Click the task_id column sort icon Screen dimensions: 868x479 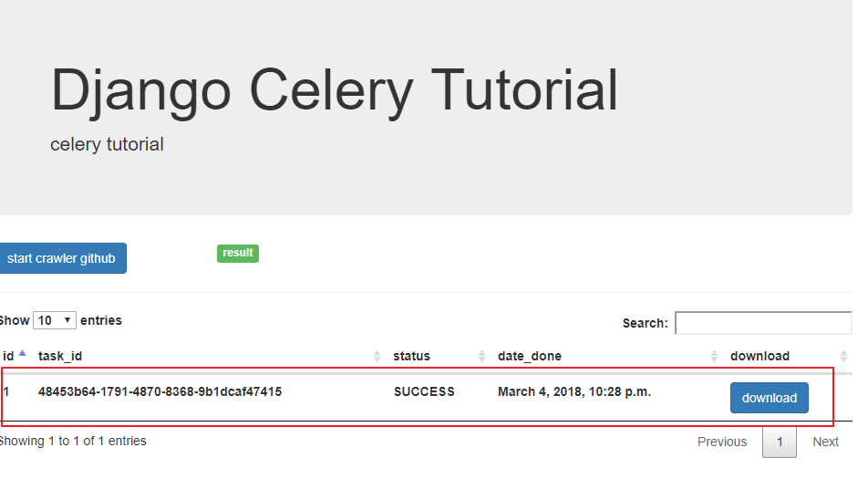tap(377, 356)
